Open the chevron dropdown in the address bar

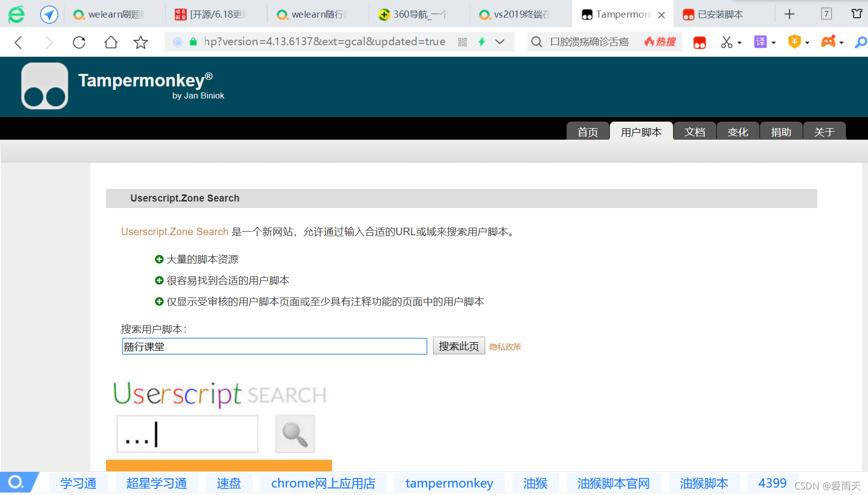click(500, 42)
